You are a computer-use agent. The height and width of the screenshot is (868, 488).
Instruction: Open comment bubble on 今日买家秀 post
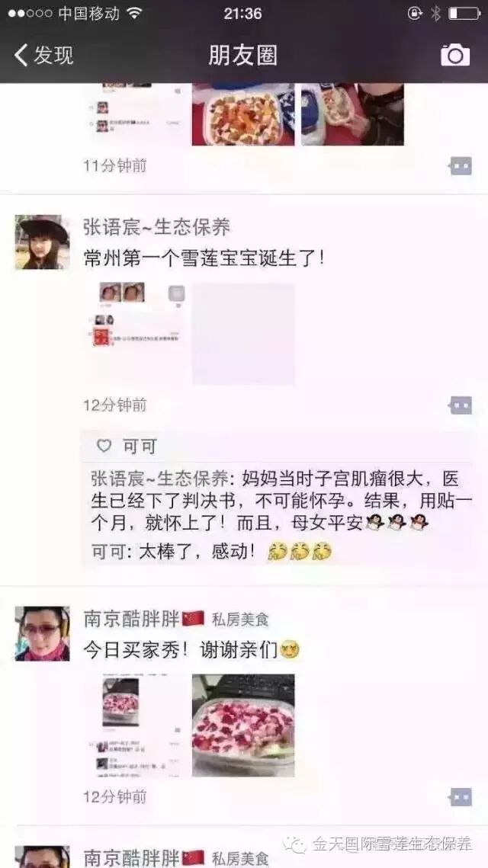461,797
